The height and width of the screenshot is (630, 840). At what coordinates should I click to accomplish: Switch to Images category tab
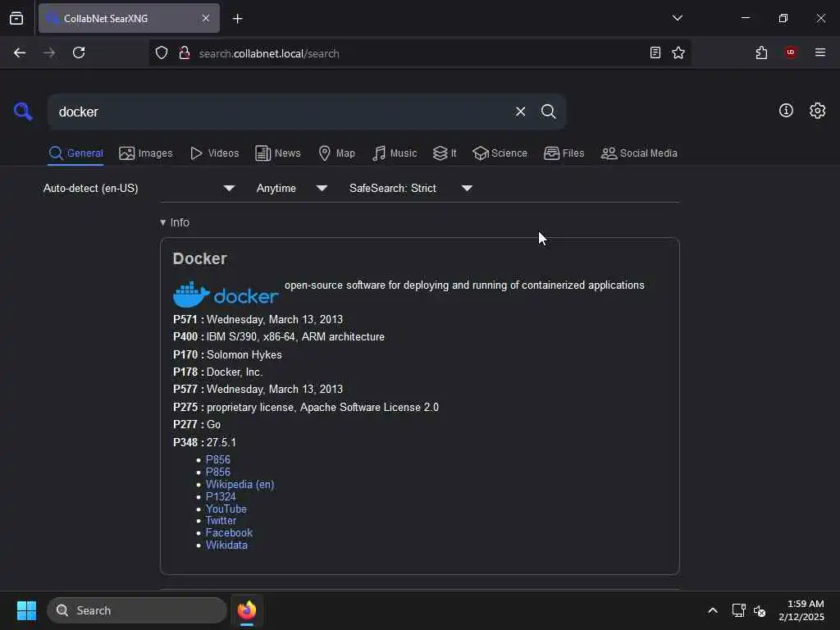(x=146, y=153)
